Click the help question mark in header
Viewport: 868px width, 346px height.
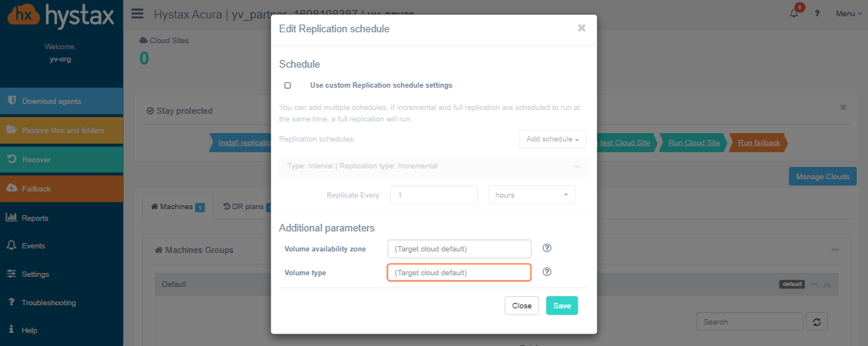point(817,13)
